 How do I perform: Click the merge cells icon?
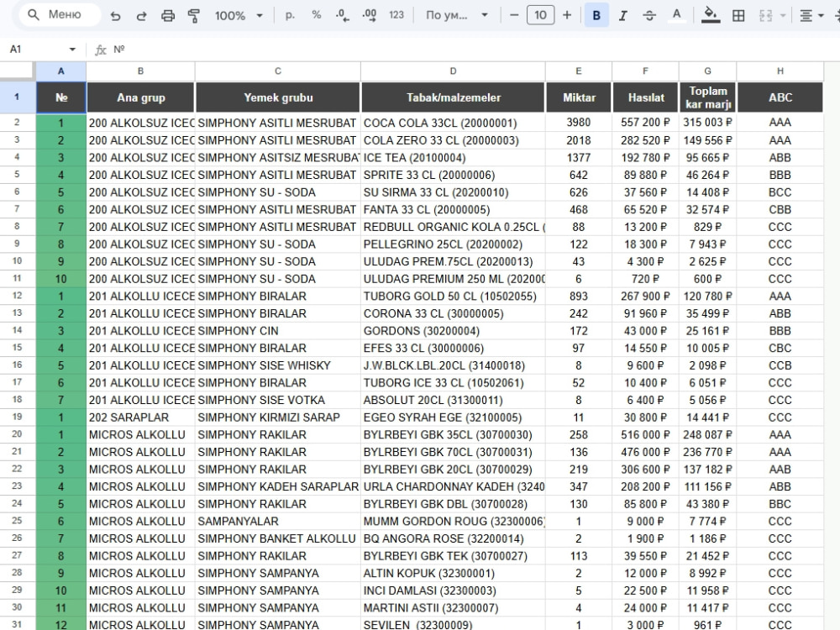click(x=766, y=15)
